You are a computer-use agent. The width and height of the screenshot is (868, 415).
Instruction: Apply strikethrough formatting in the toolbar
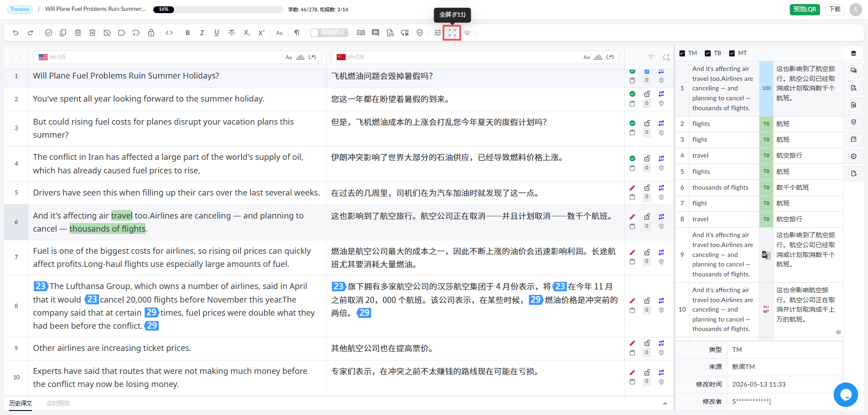coord(231,33)
